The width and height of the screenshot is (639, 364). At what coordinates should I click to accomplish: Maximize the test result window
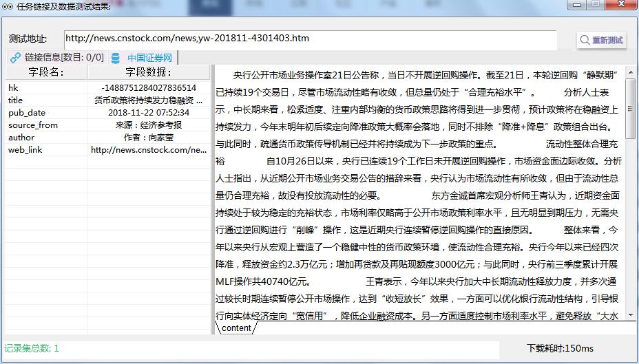click(596, 5)
